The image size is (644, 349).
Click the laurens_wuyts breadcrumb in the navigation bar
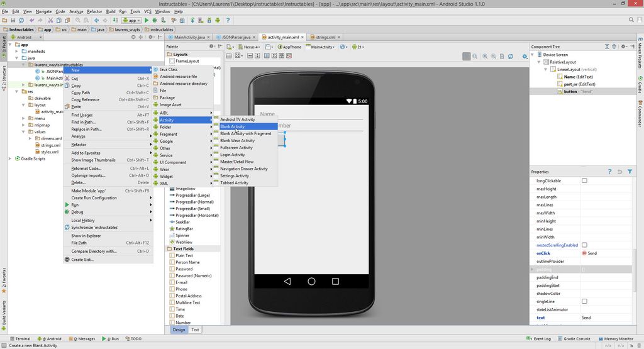pyautogui.click(x=125, y=30)
